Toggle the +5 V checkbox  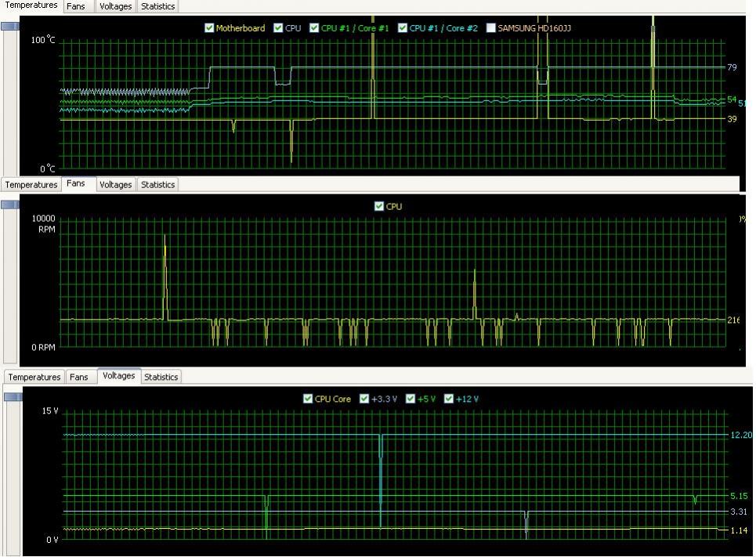pyautogui.click(x=411, y=399)
